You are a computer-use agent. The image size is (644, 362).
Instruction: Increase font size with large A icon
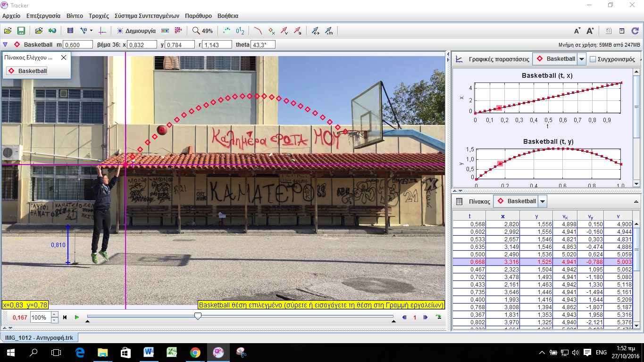point(590,31)
